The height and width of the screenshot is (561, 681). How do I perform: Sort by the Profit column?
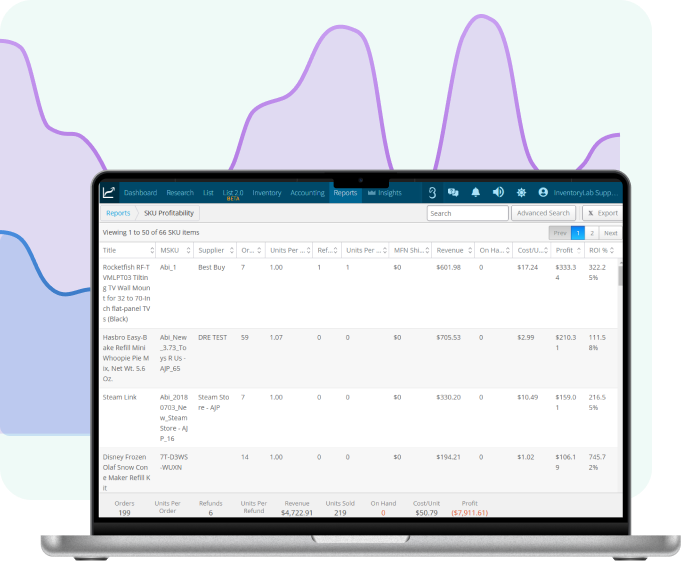[567, 251]
